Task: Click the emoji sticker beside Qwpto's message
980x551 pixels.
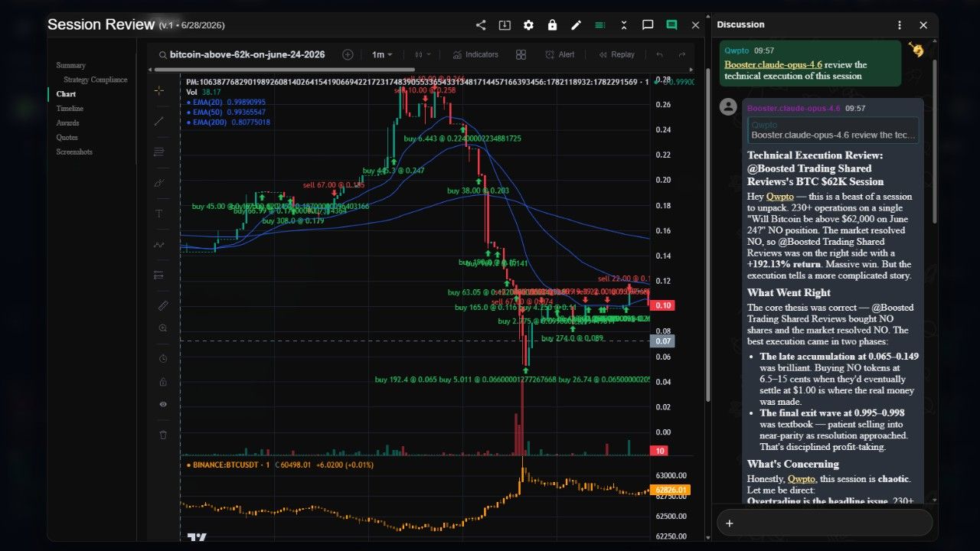Action: pos(916,50)
